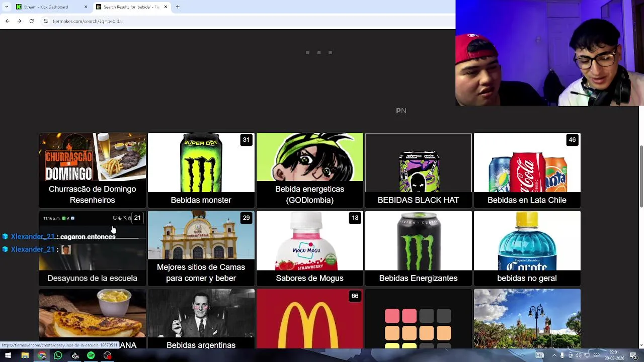Open the volume control in system tray
The image size is (644, 362).
coord(578,355)
